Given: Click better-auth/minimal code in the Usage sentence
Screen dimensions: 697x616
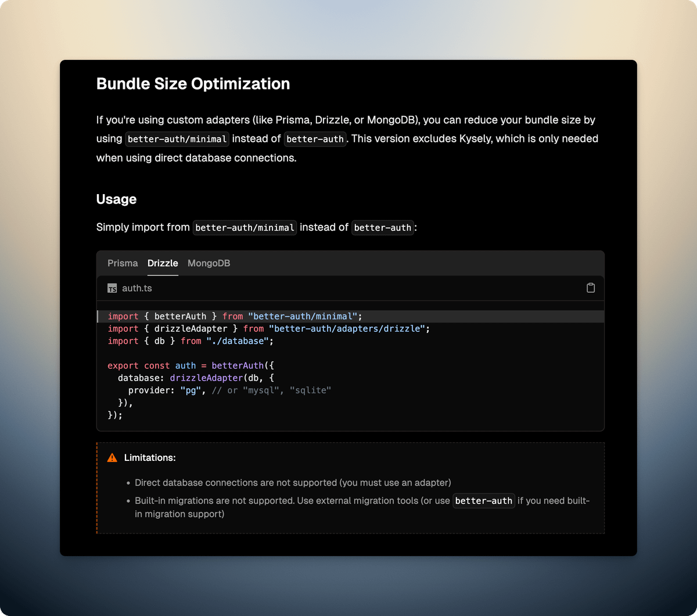Looking at the screenshot, I should click(x=245, y=228).
